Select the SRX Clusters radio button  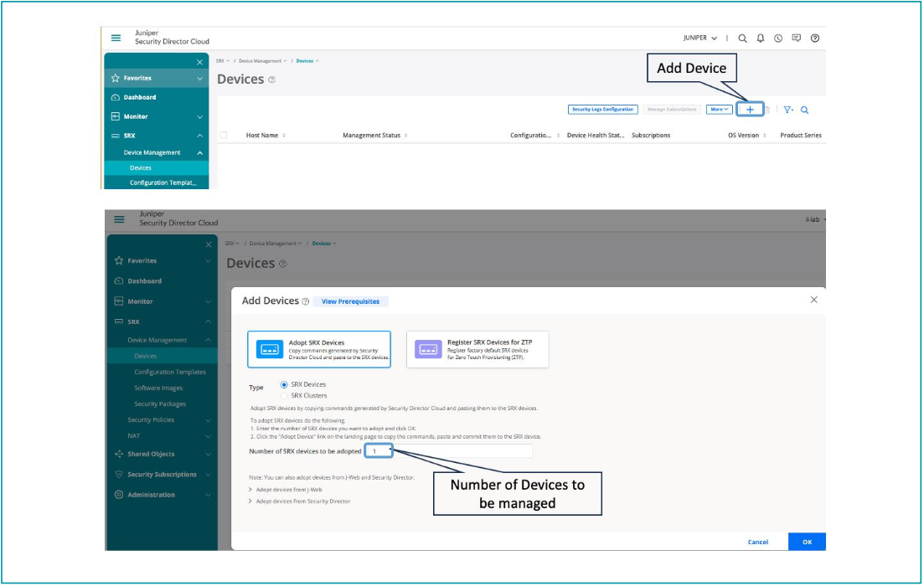(285, 395)
